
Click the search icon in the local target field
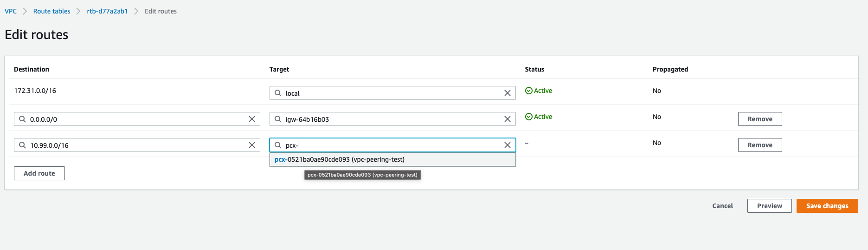tap(278, 93)
